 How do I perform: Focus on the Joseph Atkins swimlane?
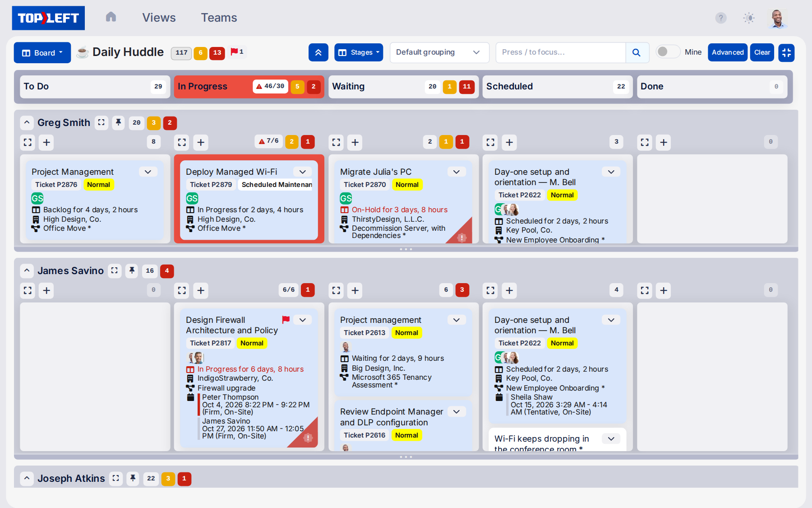116,478
